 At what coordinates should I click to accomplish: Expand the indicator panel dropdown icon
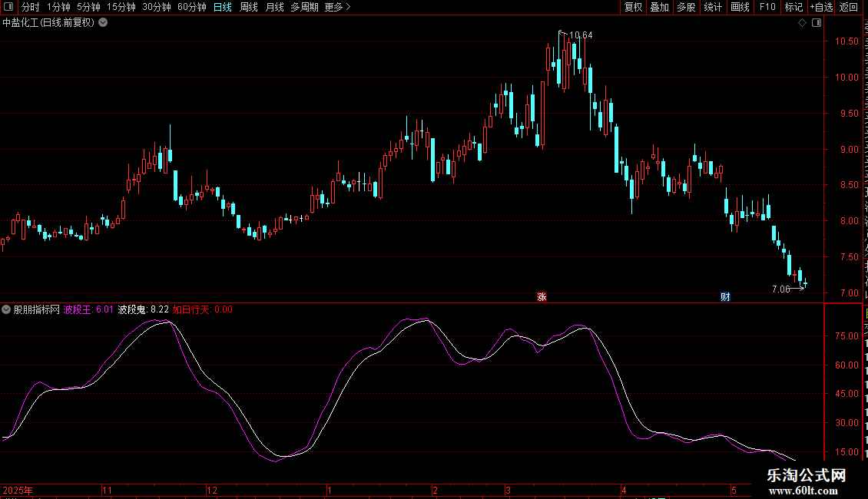pyautogui.click(x=6, y=310)
